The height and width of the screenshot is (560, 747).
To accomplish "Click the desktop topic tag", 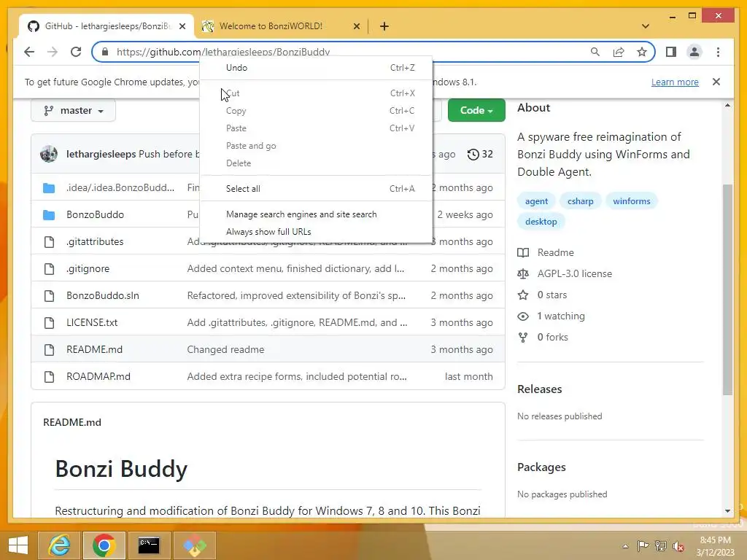I will 541,222.
